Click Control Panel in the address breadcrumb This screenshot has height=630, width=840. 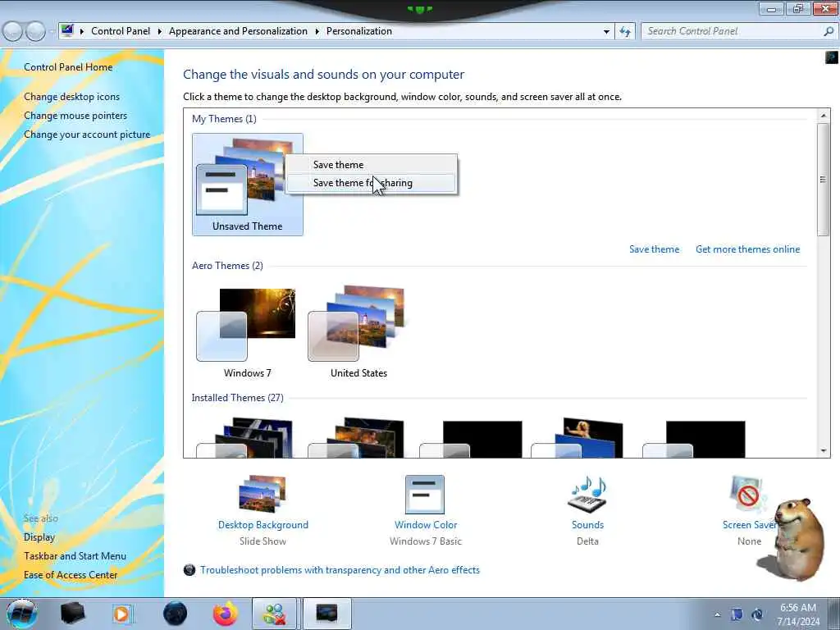(121, 31)
